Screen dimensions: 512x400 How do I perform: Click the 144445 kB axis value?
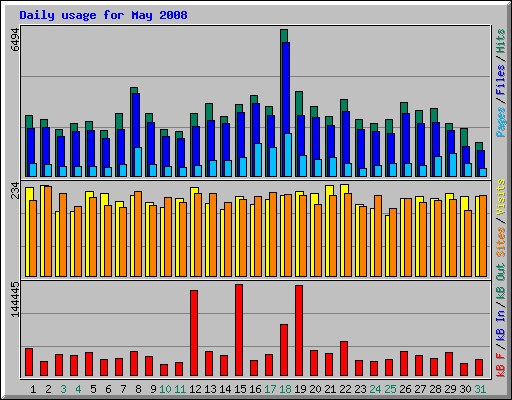15,299
